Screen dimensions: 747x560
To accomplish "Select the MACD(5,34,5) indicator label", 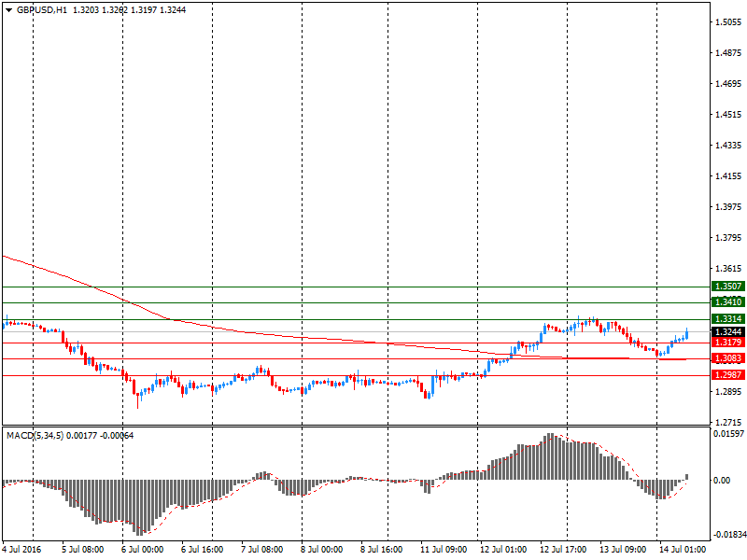I will click(x=35, y=436).
